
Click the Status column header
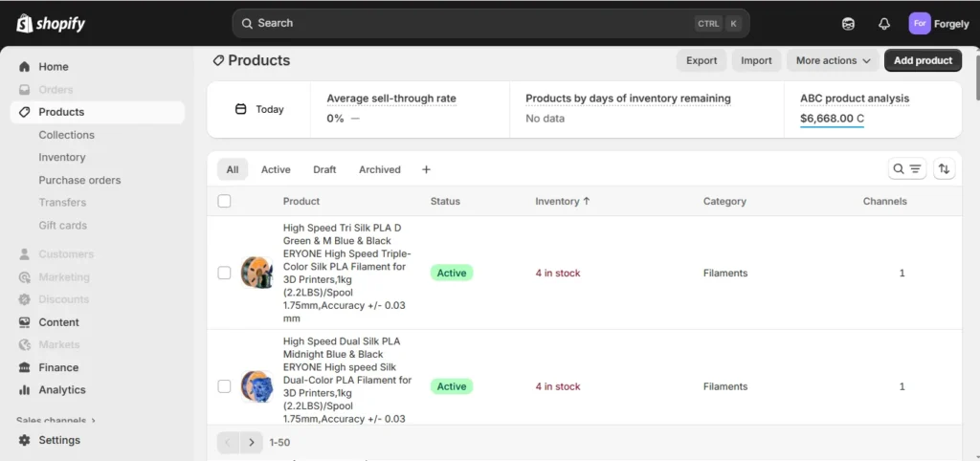point(445,201)
